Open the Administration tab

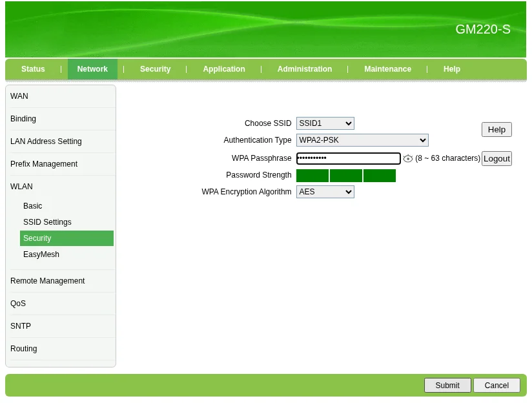305,69
